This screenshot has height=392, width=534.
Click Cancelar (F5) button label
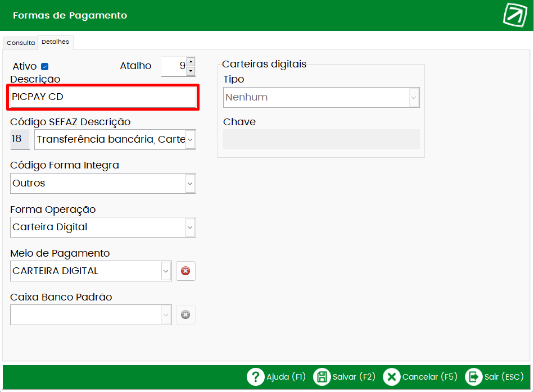pyautogui.click(x=430, y=377)
